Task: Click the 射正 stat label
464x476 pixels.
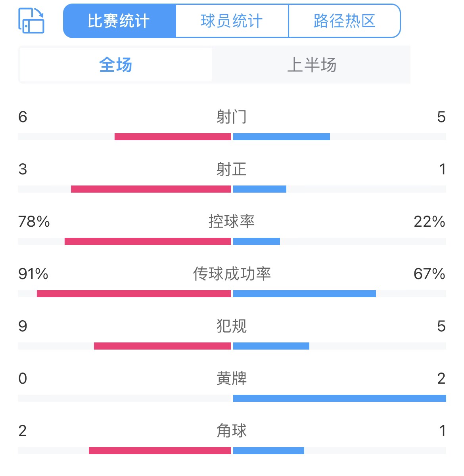Action: click(232, 169)
